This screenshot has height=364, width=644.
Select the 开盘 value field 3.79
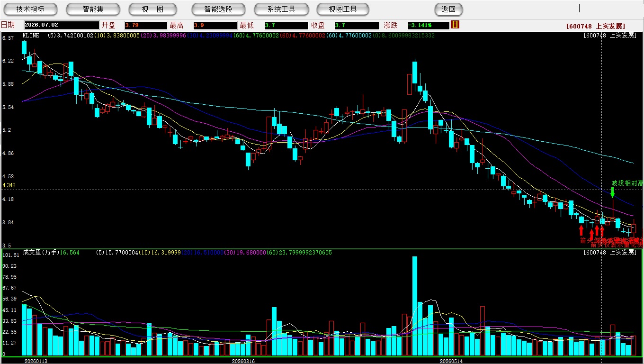(146, 25)
